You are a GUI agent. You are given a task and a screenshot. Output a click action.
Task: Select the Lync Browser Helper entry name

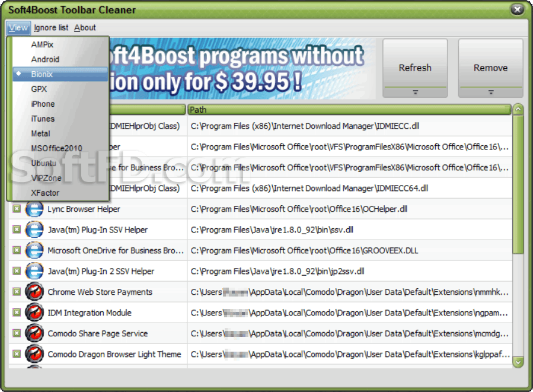tap(84, 209)
